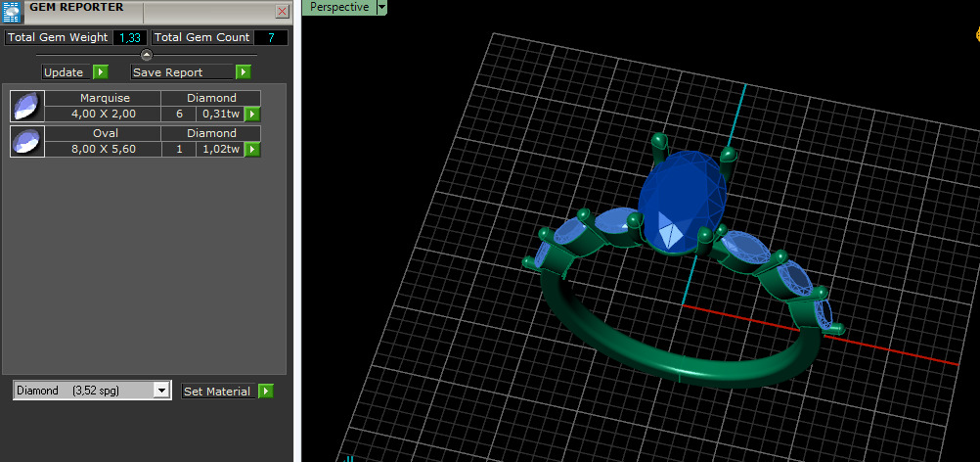Click the green arrow next to Save Report
The width and height of the screenshot is (980, 462).
[244, 71]
